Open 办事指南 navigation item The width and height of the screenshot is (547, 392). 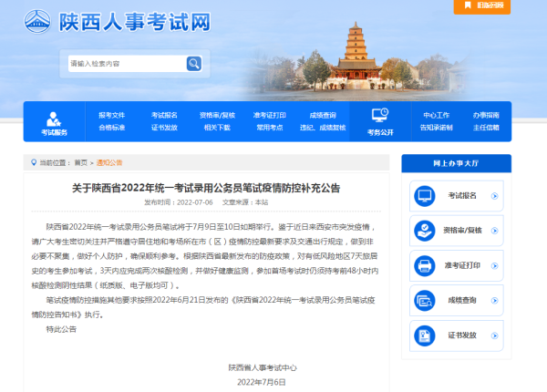486,116
